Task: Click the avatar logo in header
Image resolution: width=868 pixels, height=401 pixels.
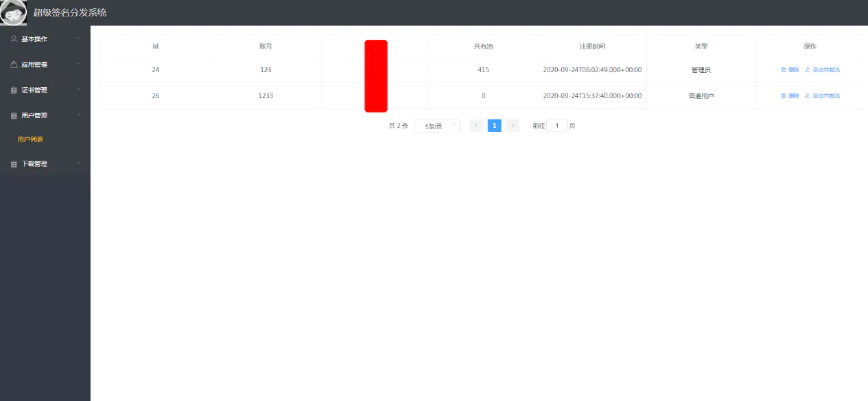Action: coord(14,12)
